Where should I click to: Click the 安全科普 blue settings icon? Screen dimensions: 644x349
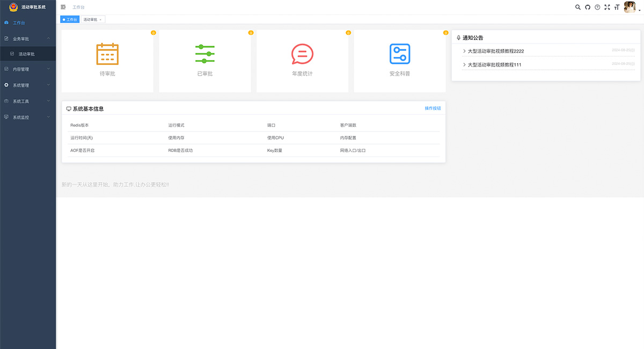(399, 54)
